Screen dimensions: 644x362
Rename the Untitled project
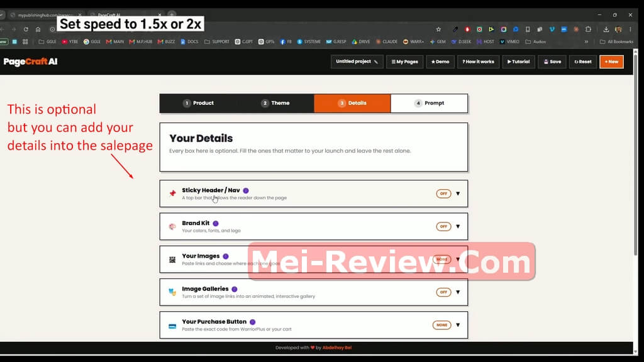[357, 62]
